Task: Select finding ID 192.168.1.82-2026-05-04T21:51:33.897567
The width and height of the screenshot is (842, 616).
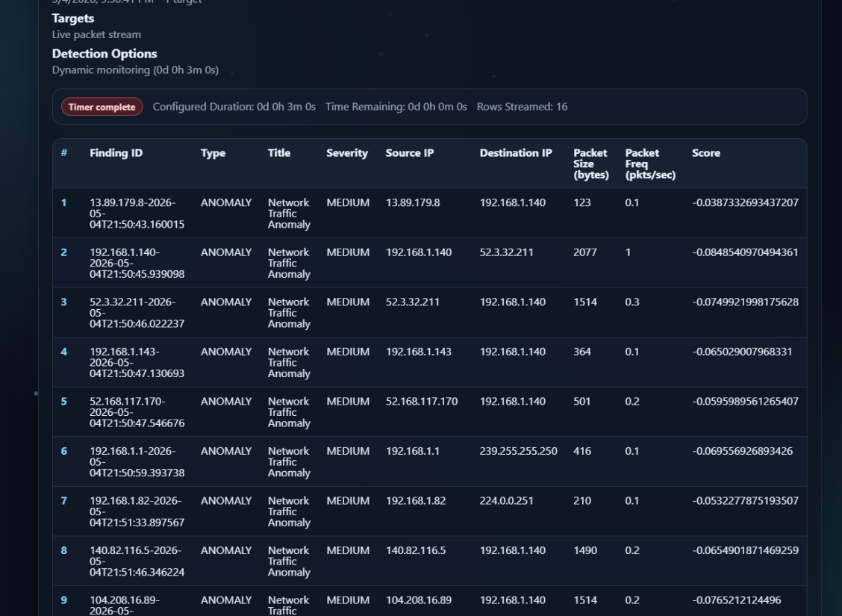Action: [137, 511]
